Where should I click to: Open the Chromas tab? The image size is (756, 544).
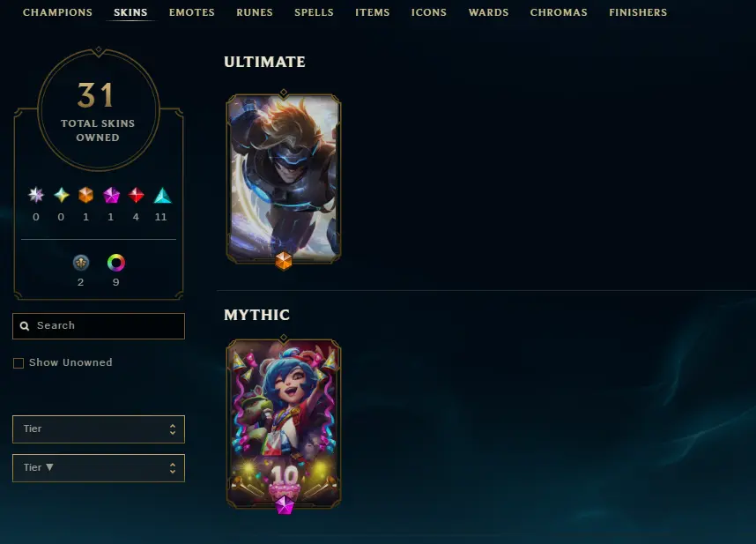point(559,12)
